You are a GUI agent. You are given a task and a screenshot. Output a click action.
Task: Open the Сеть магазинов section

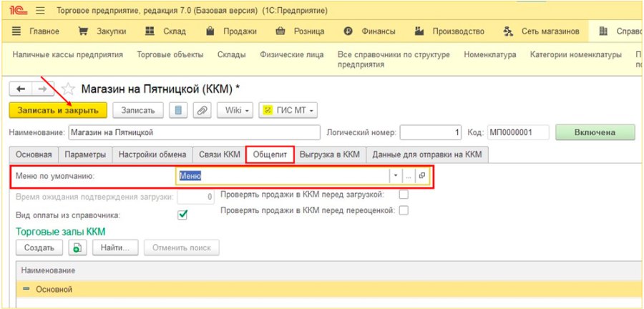(x=542, y=31)
